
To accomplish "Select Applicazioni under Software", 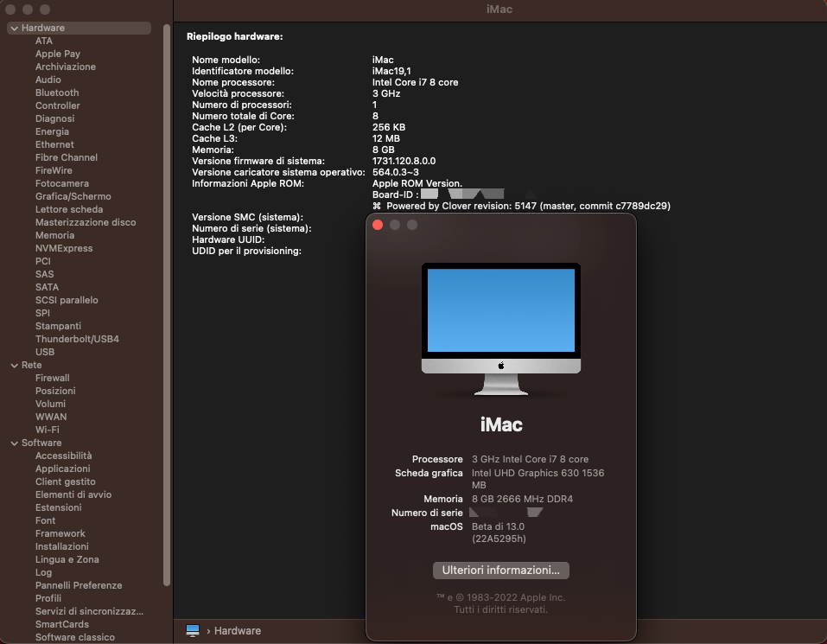I will 63,469.
